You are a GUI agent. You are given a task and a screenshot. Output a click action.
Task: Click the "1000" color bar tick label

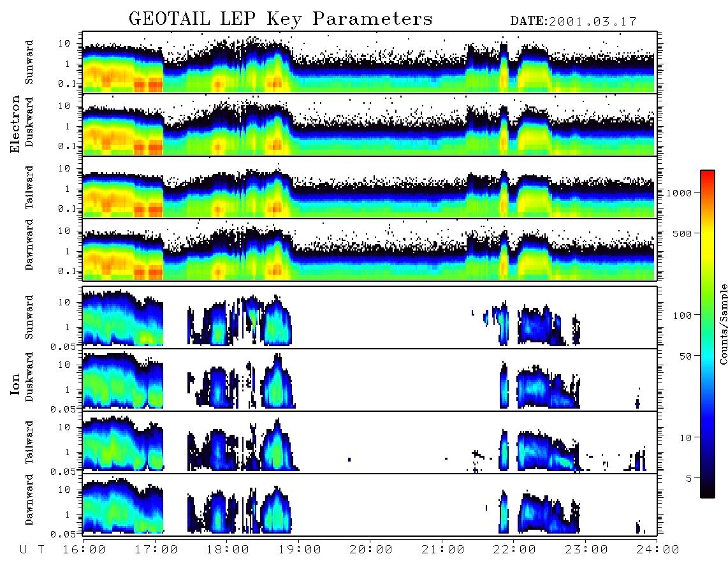[x=679, y=193]
